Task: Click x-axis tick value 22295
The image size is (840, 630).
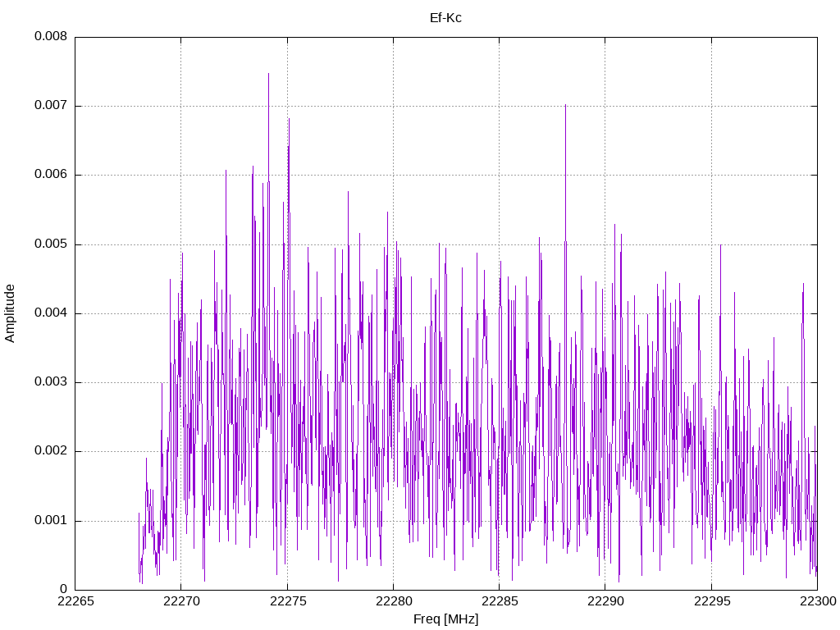Action: [x=712, y=601]
